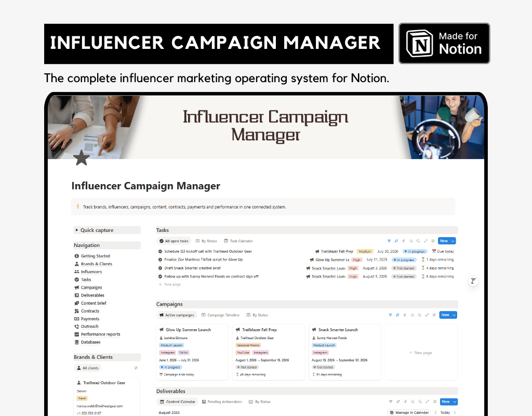Click the sort icon in Campaigns toolbar
This screenshot has width=532, height=416.
click(x=397, y=315)
